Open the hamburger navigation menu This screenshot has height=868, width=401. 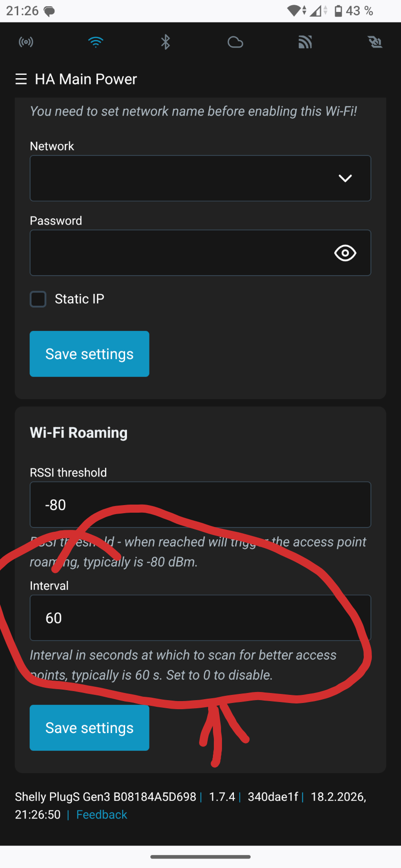[x=21, y=79]
